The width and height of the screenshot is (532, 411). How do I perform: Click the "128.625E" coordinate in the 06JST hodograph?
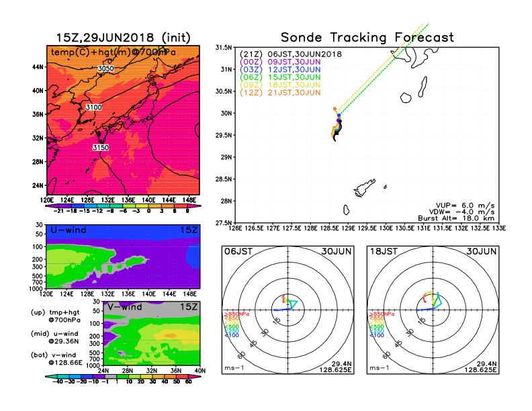(335, 369)
